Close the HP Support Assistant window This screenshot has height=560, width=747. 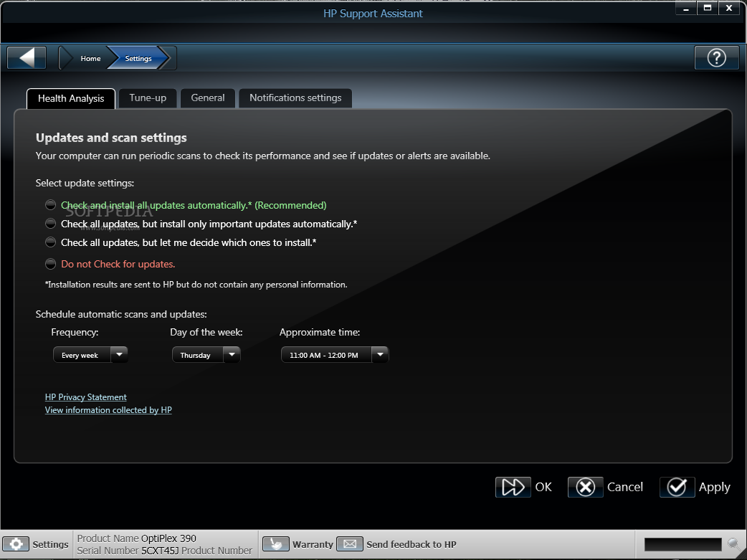[x=729, y=8]
